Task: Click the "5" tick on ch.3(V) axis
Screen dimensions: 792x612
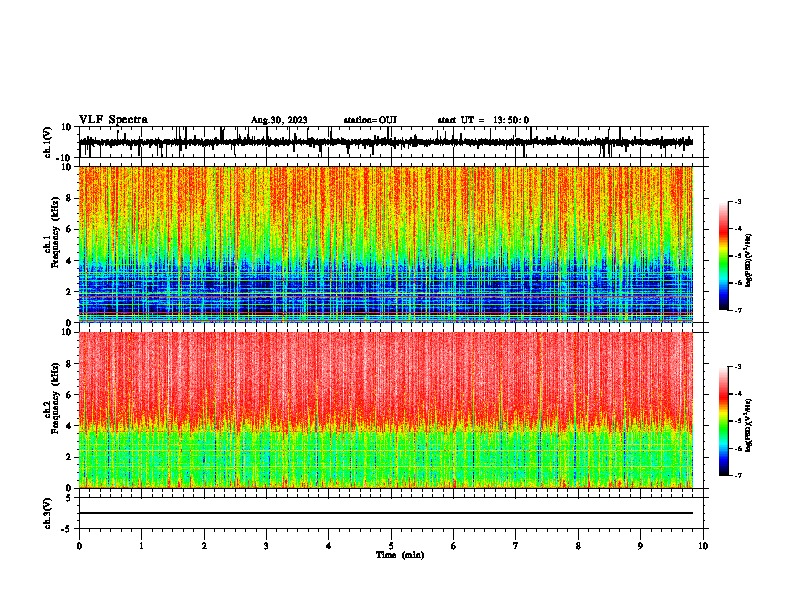Action: [x=69, y=498]
